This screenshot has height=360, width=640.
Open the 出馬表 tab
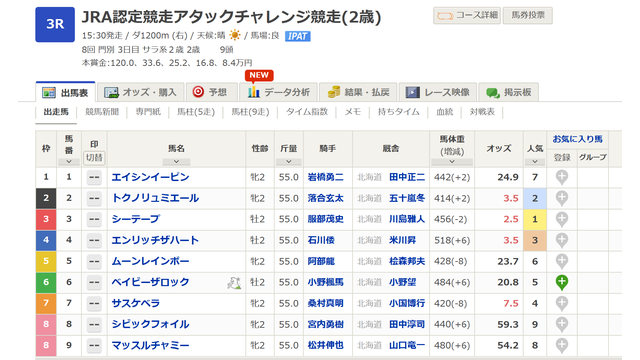(x=66, y=92)
